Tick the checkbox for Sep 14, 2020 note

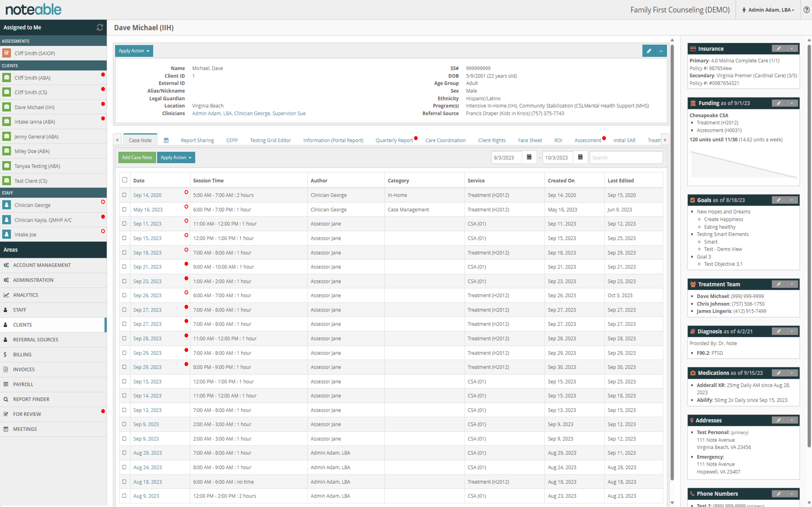(x=124, y=195)
